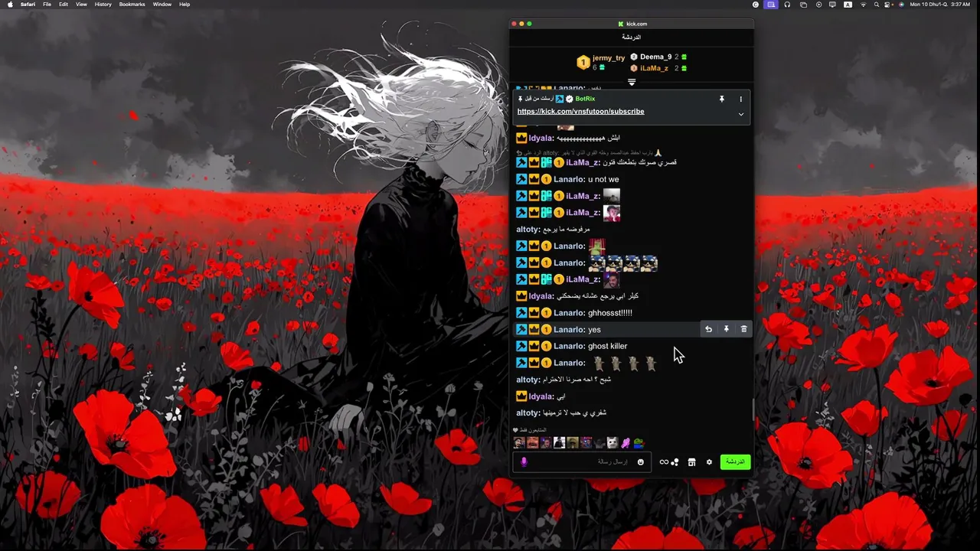The image size is (980, 551).
Task: Click the reply reference line above iLaMa_z's message
Action: pos(590,153)
